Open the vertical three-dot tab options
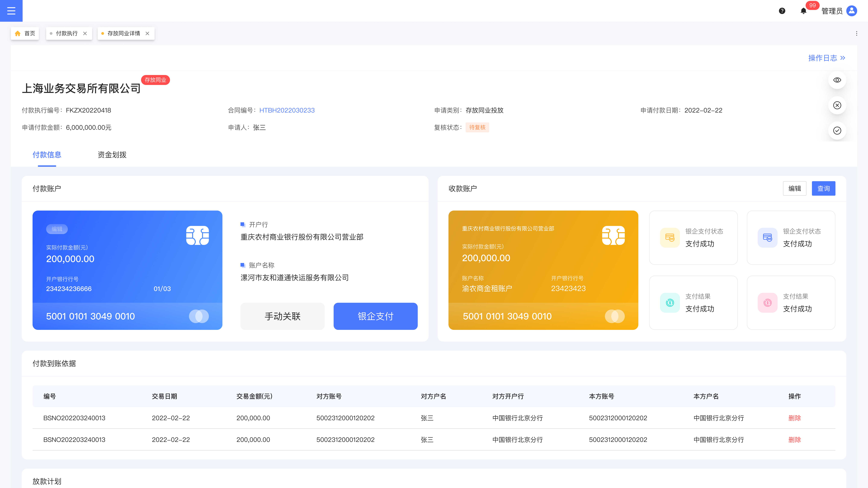Screen dimensions: 868x488 click(857, 33)
